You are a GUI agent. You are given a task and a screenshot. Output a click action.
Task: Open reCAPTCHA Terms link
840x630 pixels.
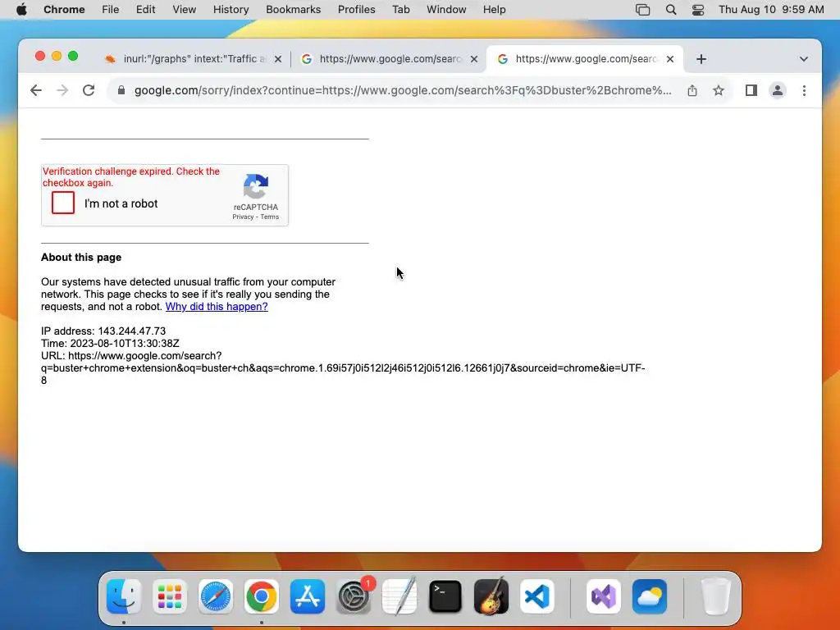[x=269, y=217]
